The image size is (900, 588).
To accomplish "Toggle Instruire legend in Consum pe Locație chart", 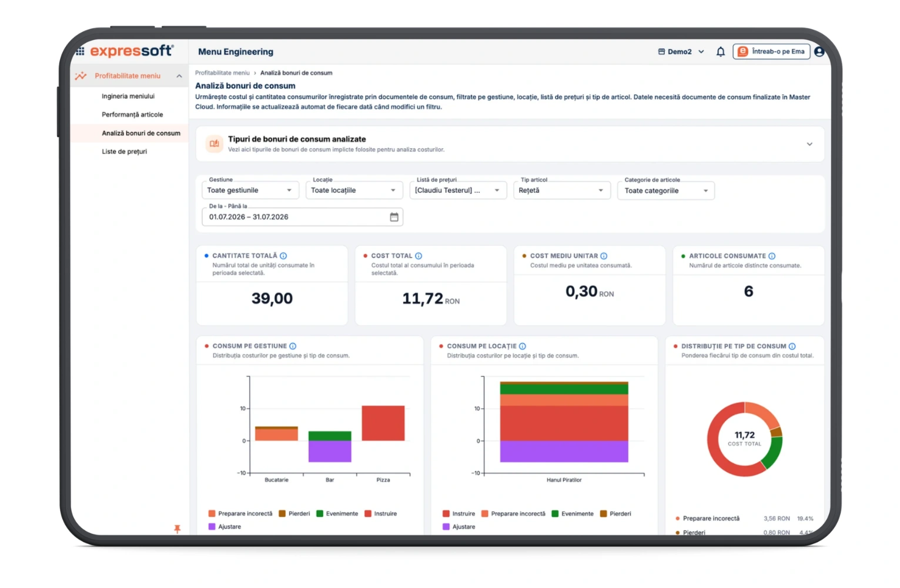I will tap(459, 514).
